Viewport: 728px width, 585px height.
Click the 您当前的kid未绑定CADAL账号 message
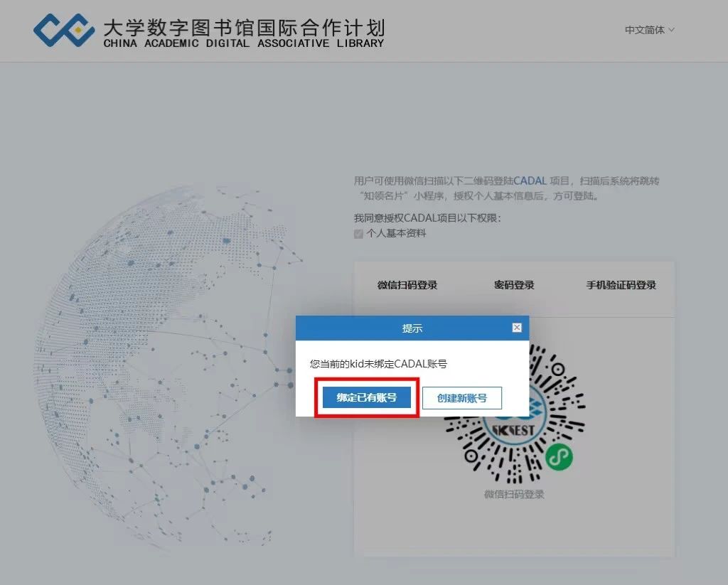point(378,364)
